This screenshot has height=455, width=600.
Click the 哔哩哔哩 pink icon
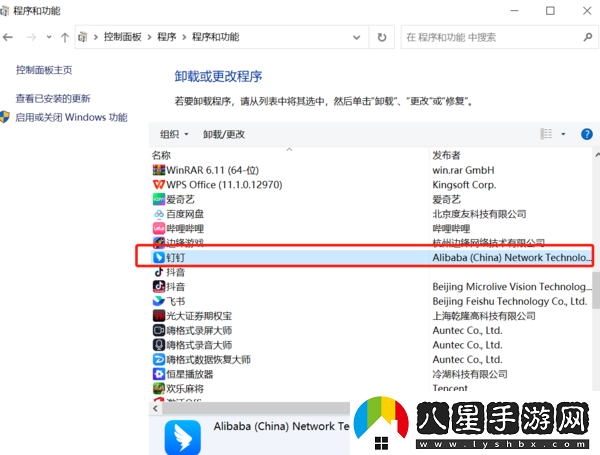159,228
